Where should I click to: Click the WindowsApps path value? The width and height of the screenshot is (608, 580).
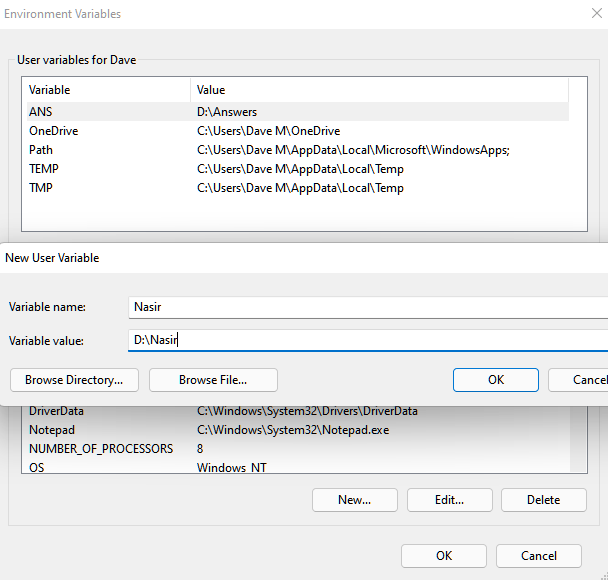pos(353,150)
